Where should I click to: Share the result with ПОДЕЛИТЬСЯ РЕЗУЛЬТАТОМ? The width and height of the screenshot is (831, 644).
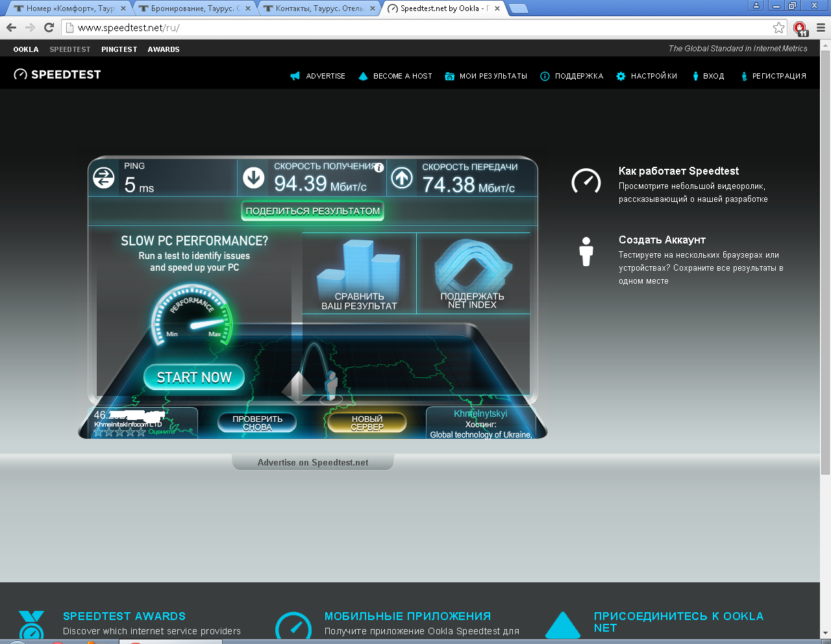(x=313, y=211)
